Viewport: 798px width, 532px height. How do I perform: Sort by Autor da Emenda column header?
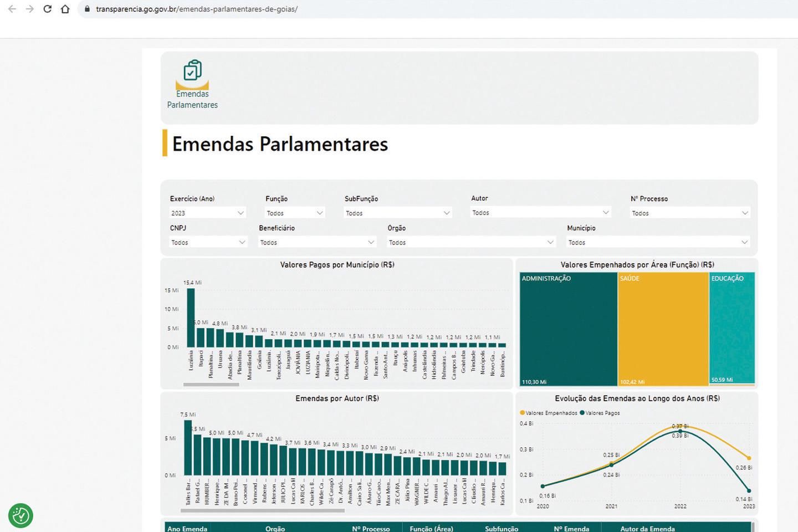click(647, 529)
